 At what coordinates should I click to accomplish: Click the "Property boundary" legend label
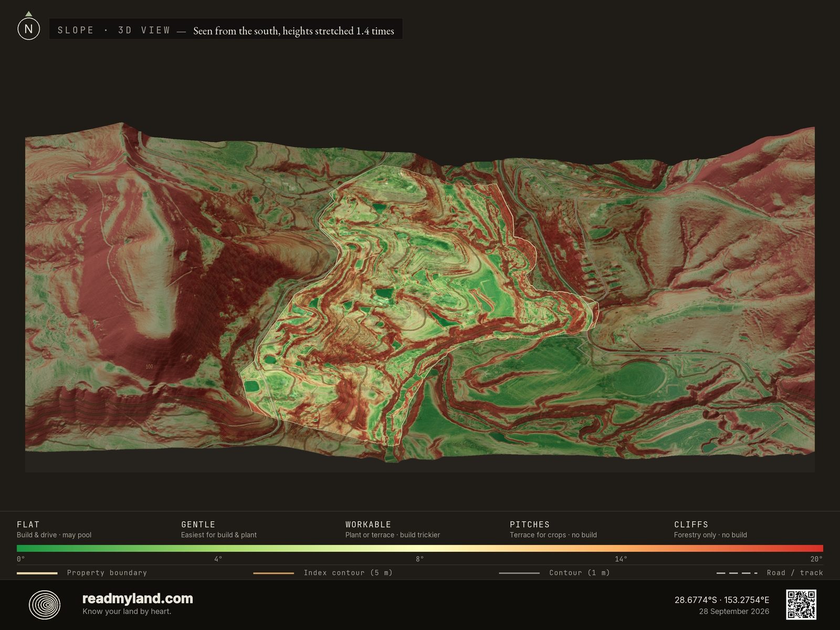click(107, 573)
